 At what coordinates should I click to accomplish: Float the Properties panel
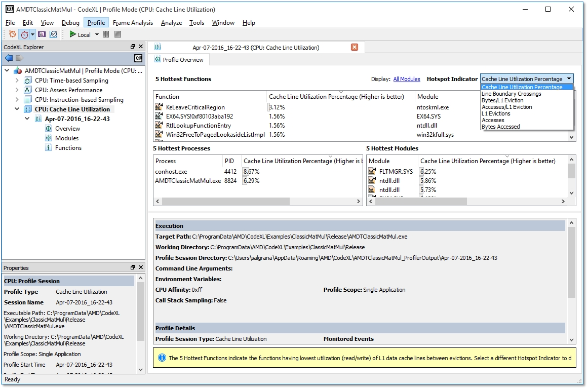(132, 267)
